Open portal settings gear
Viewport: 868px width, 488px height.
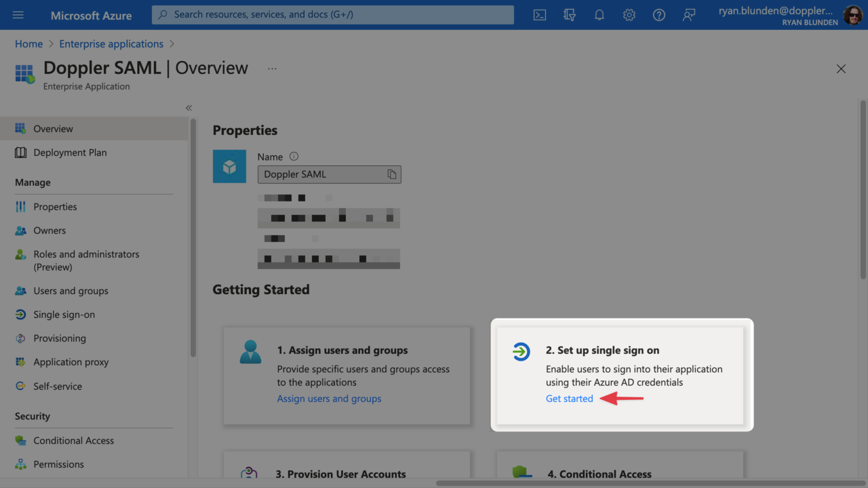coord(629,15)
